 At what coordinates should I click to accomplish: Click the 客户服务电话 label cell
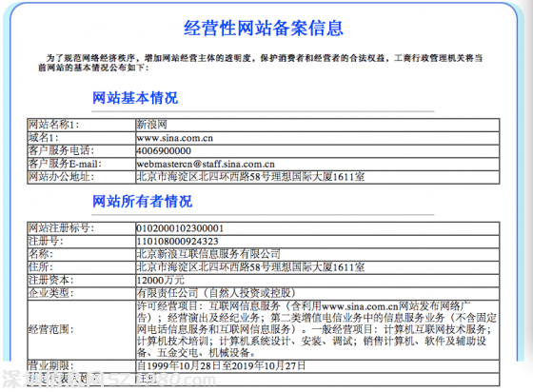(x=82, y=150)
